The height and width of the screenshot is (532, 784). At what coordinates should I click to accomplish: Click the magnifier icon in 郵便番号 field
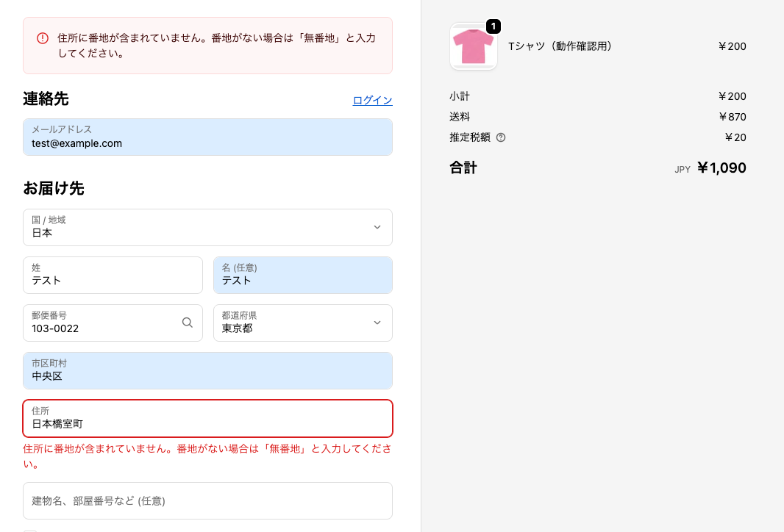[x=188, y=323]
